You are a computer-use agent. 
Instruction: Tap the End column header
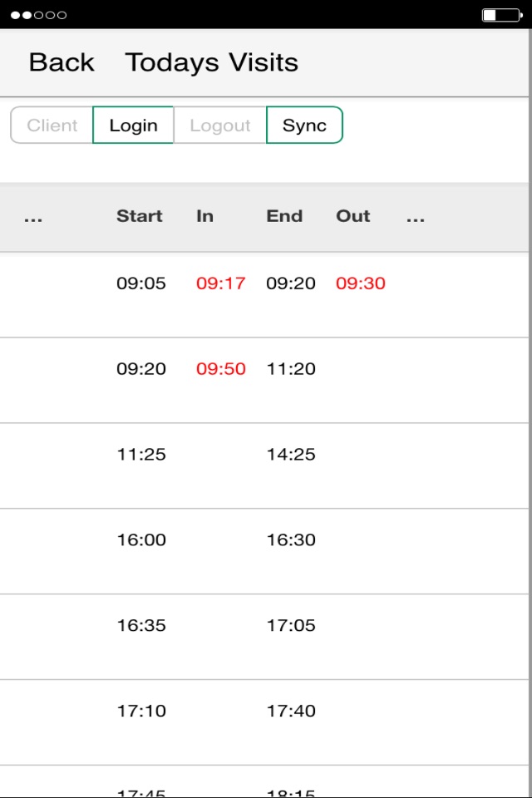[x=283, y=216]
